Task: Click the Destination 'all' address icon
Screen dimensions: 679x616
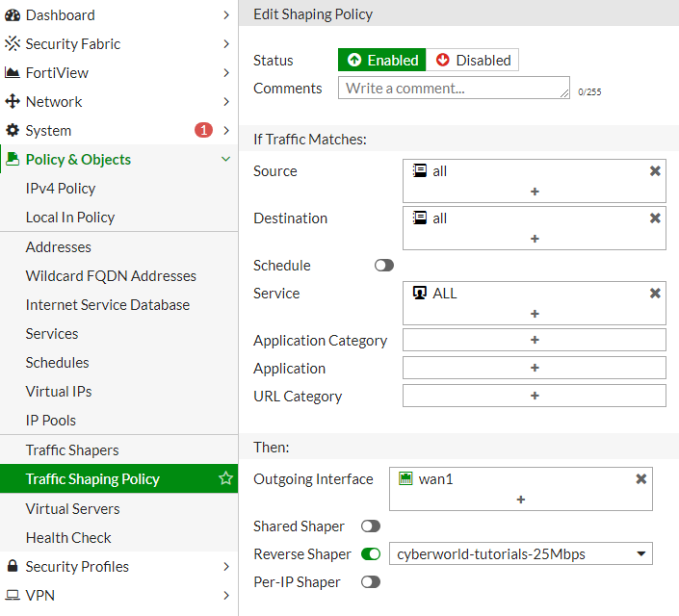Action: tap(419, 218)
